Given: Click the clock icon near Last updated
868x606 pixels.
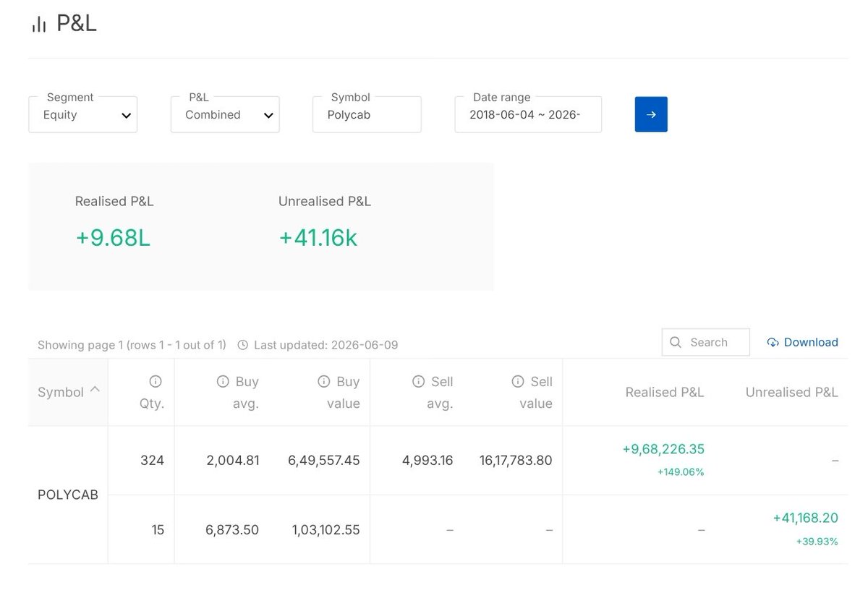Looking at the screenshot, I should click(x=243, y=345).
